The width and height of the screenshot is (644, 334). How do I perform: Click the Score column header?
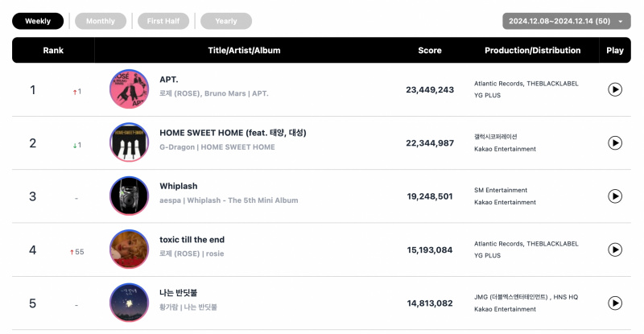[x=430, y=51]
